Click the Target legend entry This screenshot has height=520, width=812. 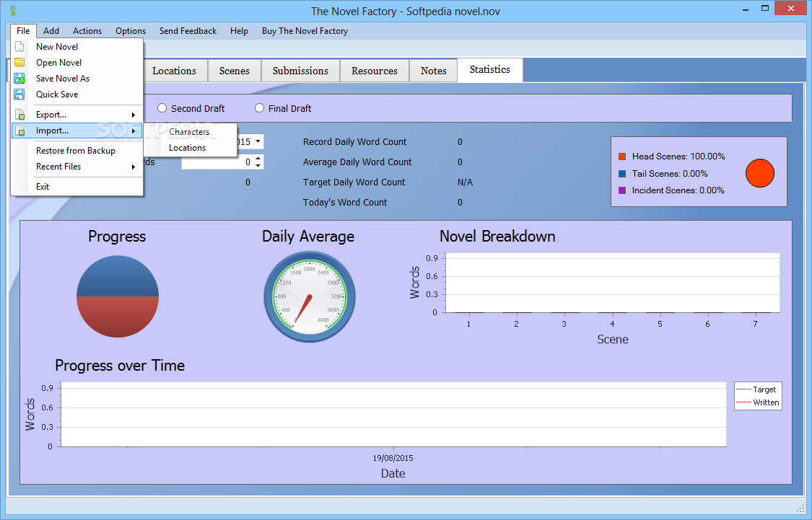click(757, 389)
